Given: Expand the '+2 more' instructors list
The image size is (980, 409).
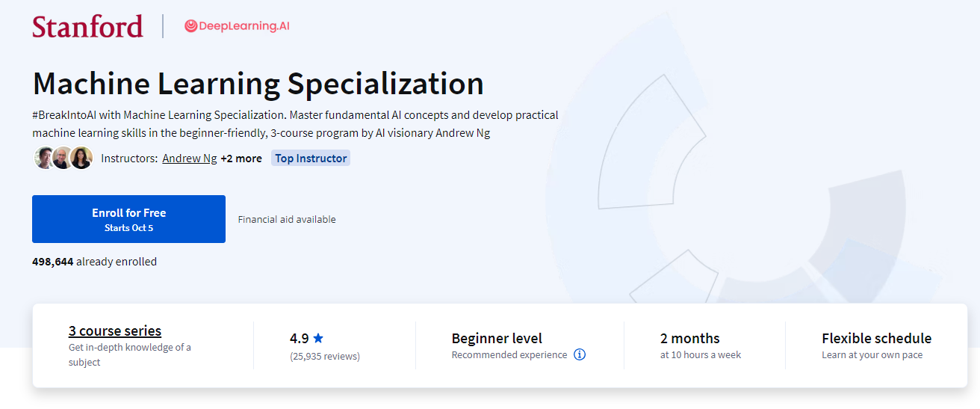Looking at the screenshot, I should [x=241, y=159].
